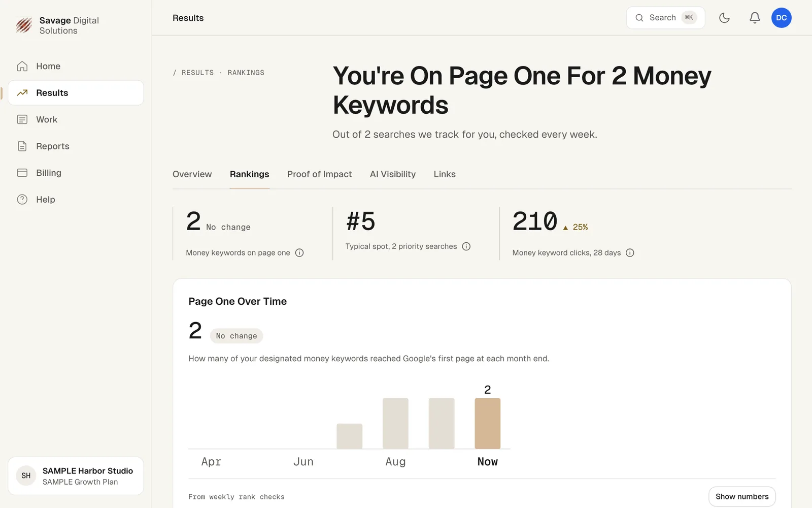The height and width of the screenshot is (508, 812).
Task: Click the 25% increase indicator
Action: (x=576, y=227)
